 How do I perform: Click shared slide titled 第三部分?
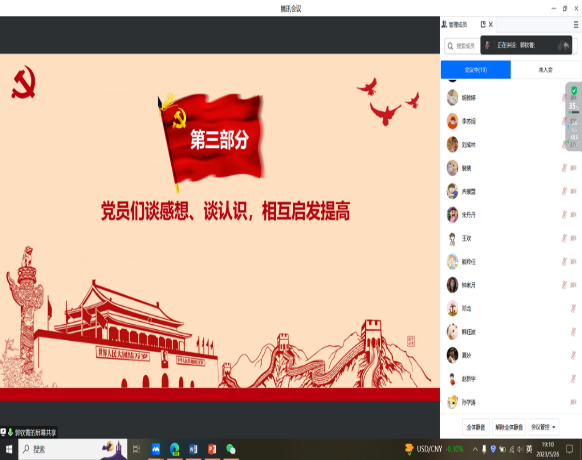(x=220, y=227)
